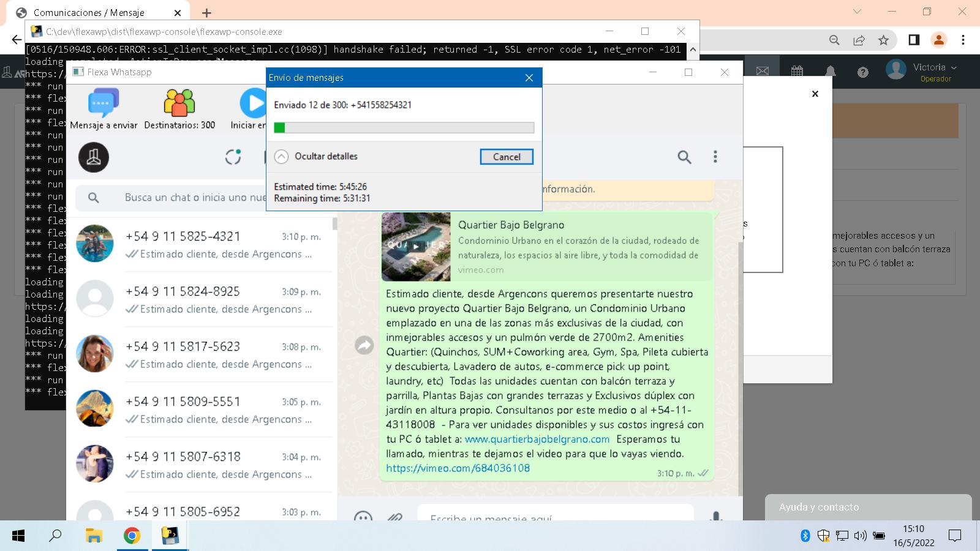Switch to flexawp-console on the taskbar
This screenshot has height=551, width=980.
click(170, 536)
